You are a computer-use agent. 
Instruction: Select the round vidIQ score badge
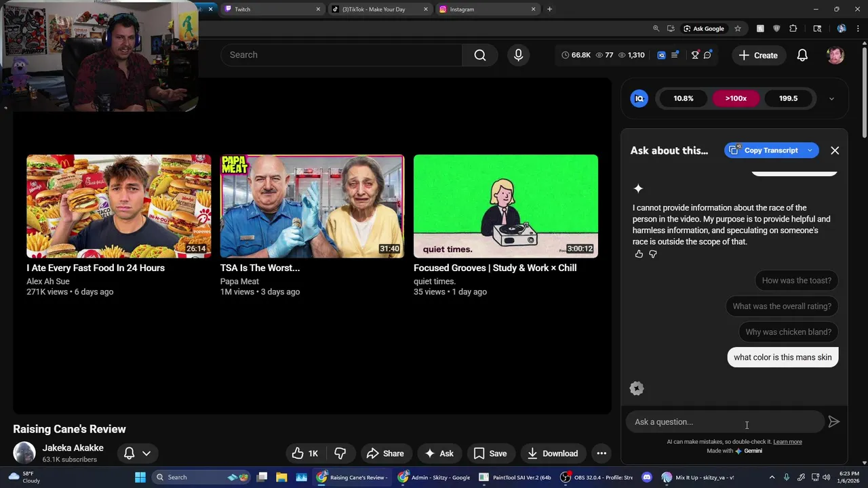coord(639,98)
